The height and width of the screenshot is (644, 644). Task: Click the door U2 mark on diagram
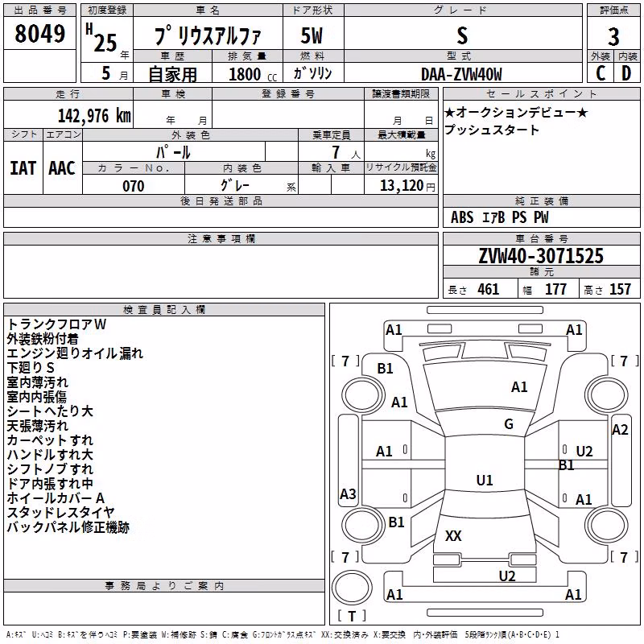pyautogui.click(x=584, y=452)
